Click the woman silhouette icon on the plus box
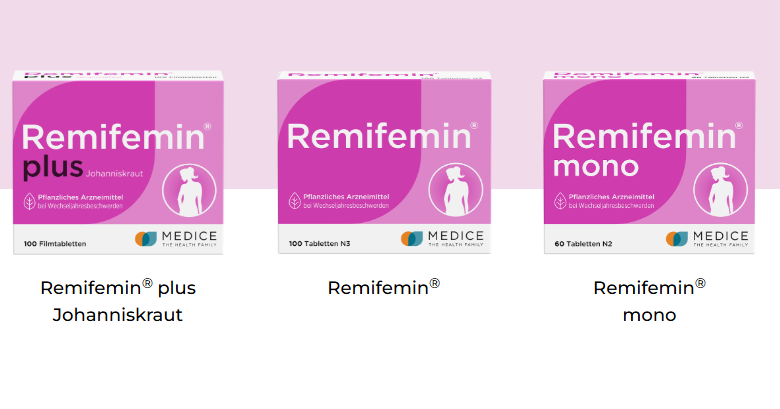 click(190, 191)
